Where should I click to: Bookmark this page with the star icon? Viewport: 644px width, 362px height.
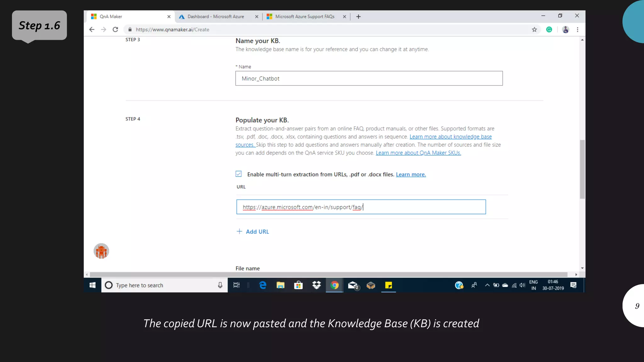click(534, 30)
